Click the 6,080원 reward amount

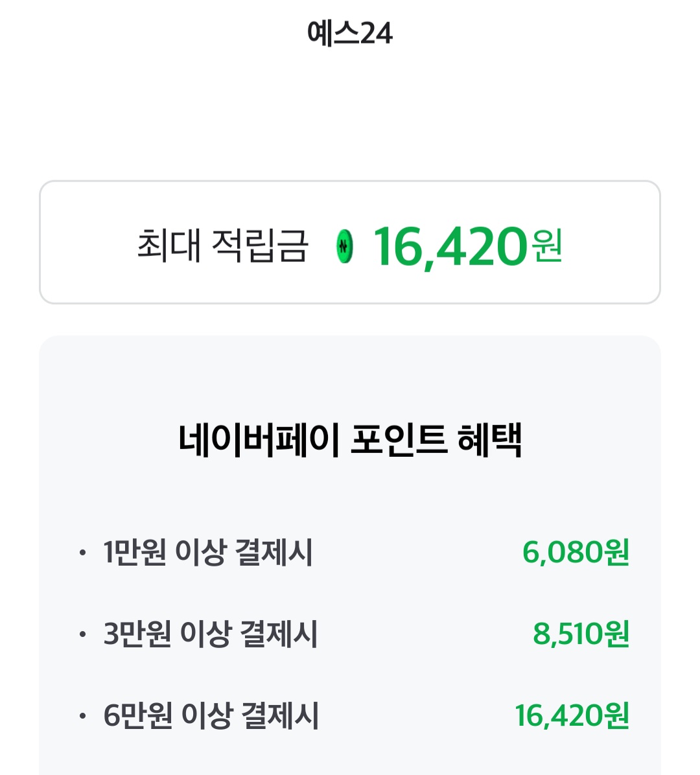click(576, 553)
